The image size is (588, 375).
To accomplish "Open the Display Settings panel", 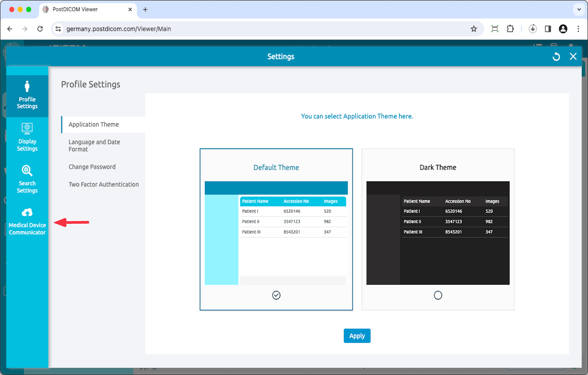I will click(x=27, y=137).
